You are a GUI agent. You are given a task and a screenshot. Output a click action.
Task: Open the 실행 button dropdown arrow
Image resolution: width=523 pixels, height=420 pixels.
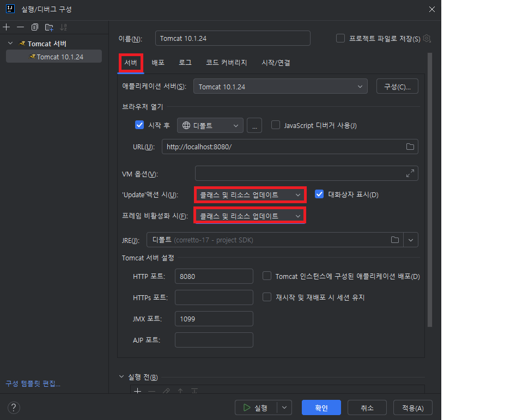coord(284,407)
